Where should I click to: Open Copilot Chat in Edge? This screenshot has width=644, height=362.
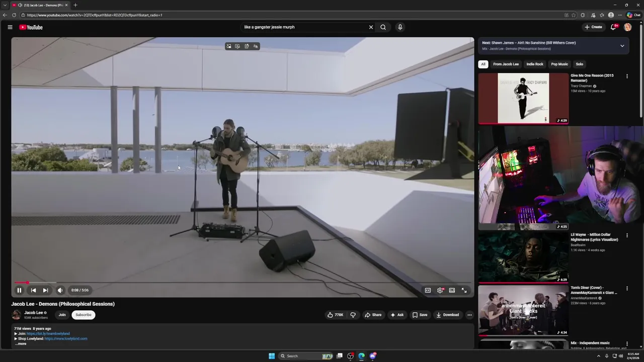[x=633, y=15]
